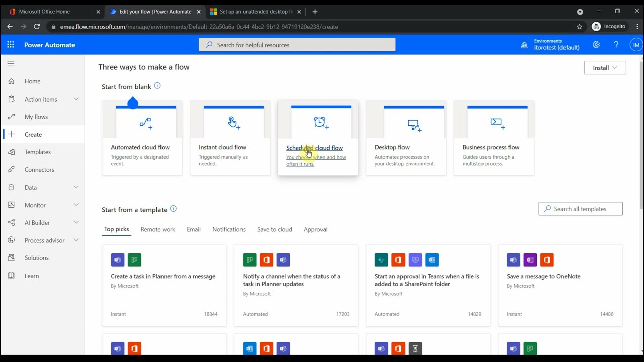Click the Search all templates field
Viewport: 644px width, 362px height.
581,209
